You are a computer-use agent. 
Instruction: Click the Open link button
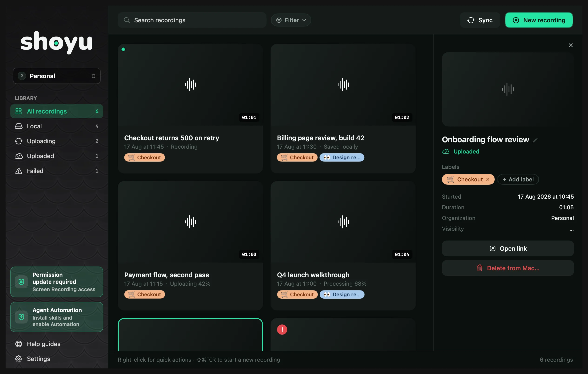coord(508,249)
